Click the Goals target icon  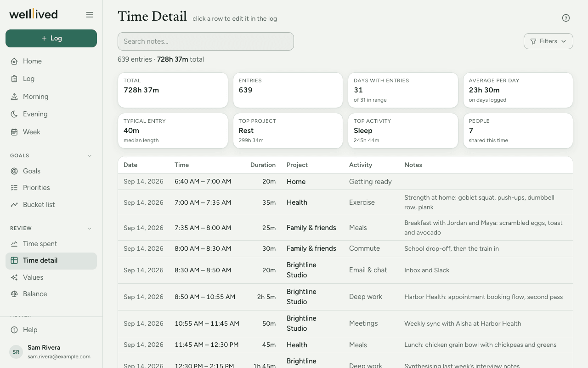click(x=14, y=171)
